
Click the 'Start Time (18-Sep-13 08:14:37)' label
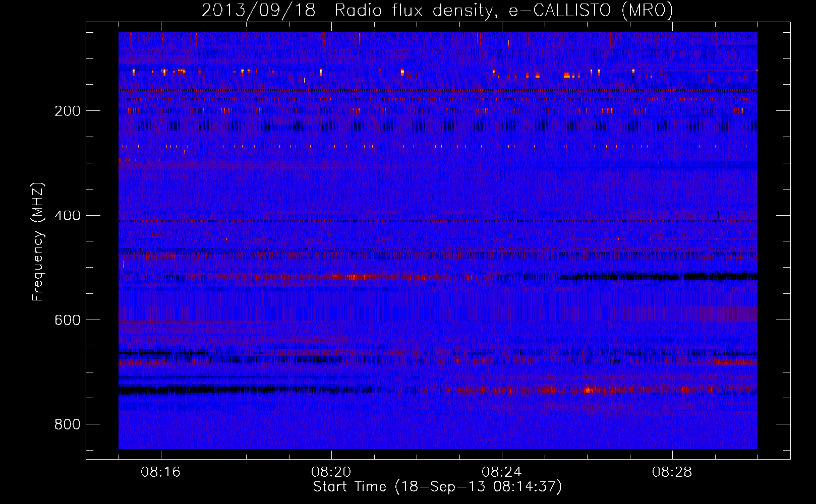[x=437, y=487]
